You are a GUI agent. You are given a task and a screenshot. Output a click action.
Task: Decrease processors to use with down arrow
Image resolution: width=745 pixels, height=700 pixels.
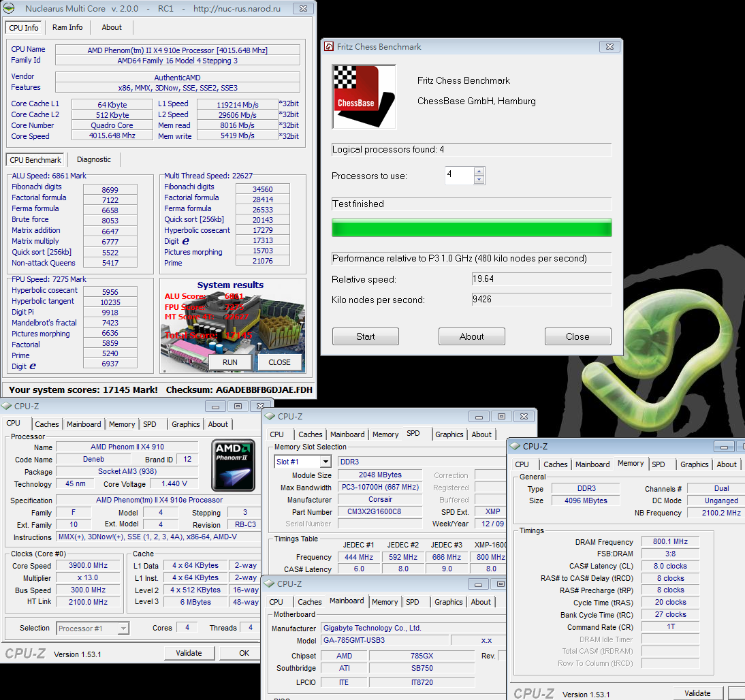pyautogui.click(x=479, y=180)
